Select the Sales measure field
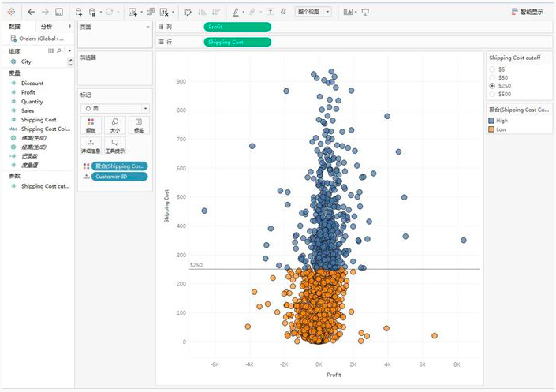The image size is (556, 392). coord(28,110)
